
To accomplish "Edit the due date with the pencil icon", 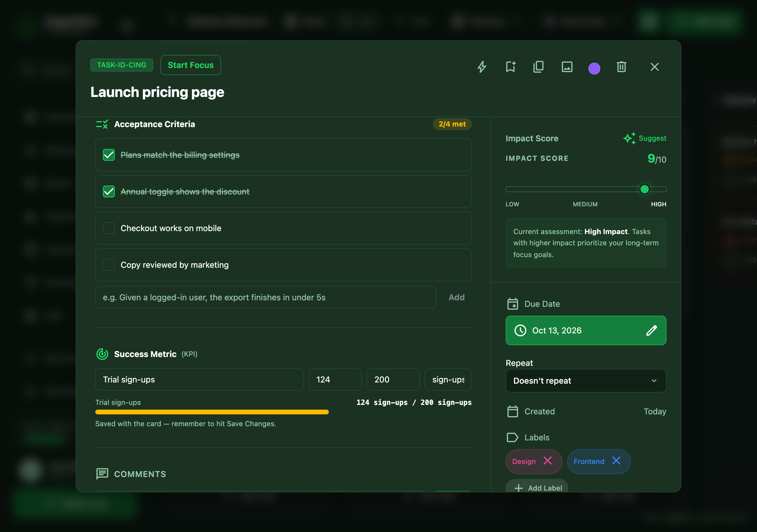I will pos(651,330).
